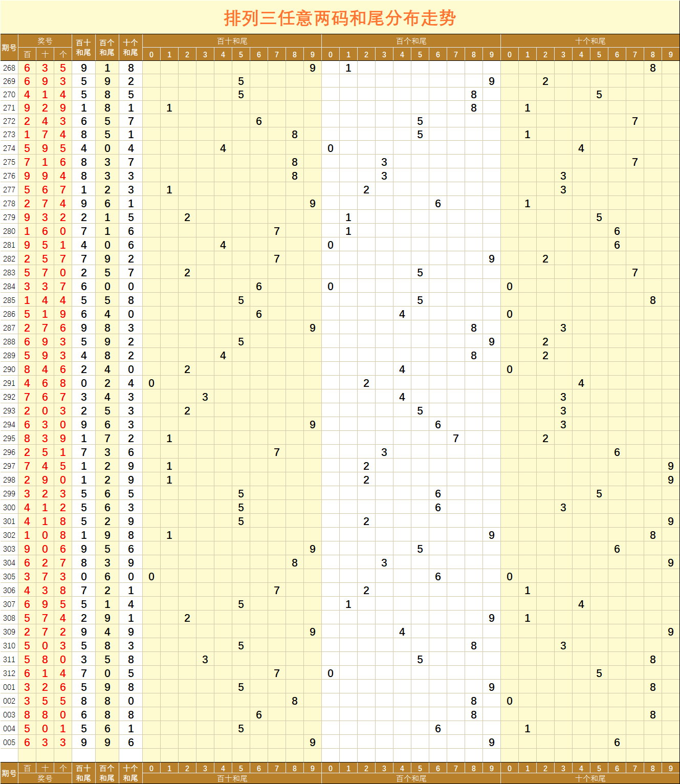Select the period number 283 row label
Viewport: 680px width, 784px height.
(9, 273)
